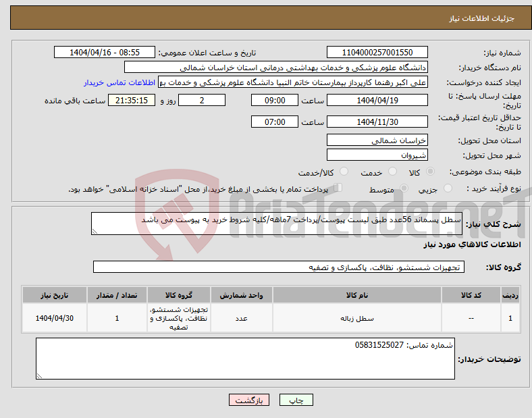This screenshot has width=532, height=418.
Task: Click the کد کالا column header
Action: click(x=471, y=295)
